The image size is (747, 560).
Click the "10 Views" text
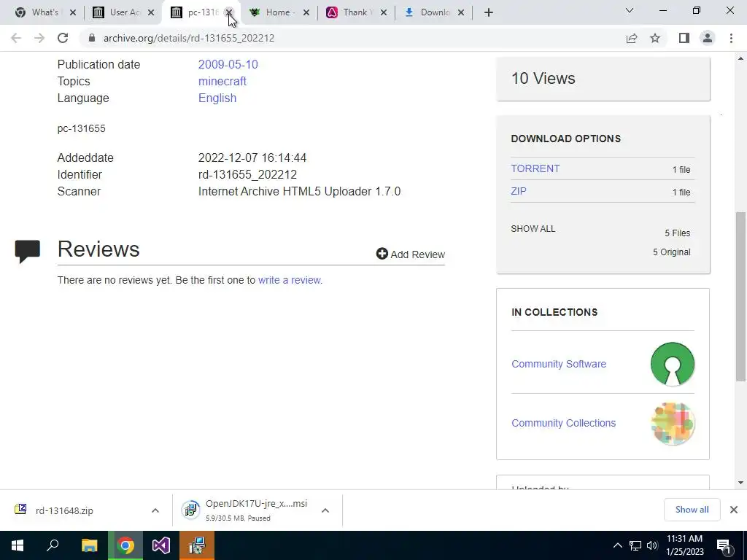pos(543,78)
